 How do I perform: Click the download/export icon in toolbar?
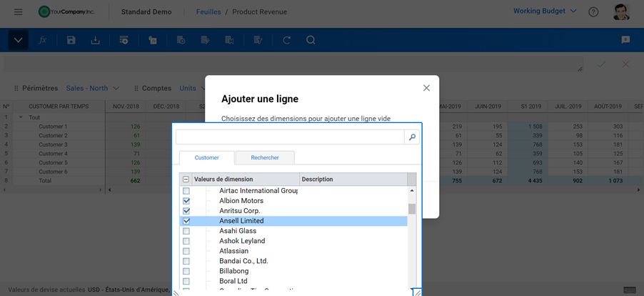(x=95, y=41)
